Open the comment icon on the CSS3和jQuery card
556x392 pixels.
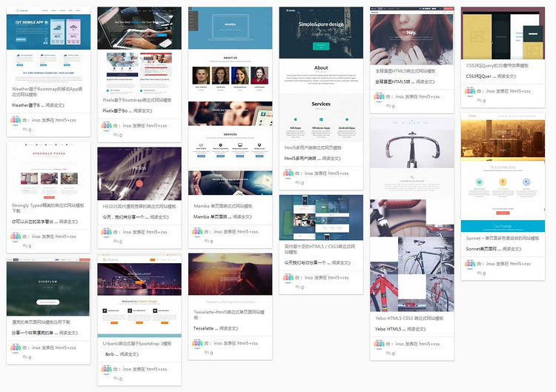pyautogui.click(x=480, y=101)
